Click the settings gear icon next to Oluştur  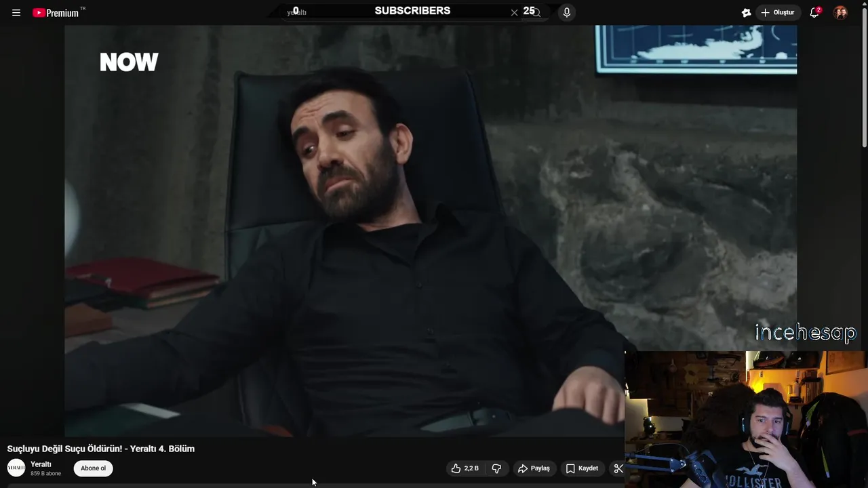[746, 12]
